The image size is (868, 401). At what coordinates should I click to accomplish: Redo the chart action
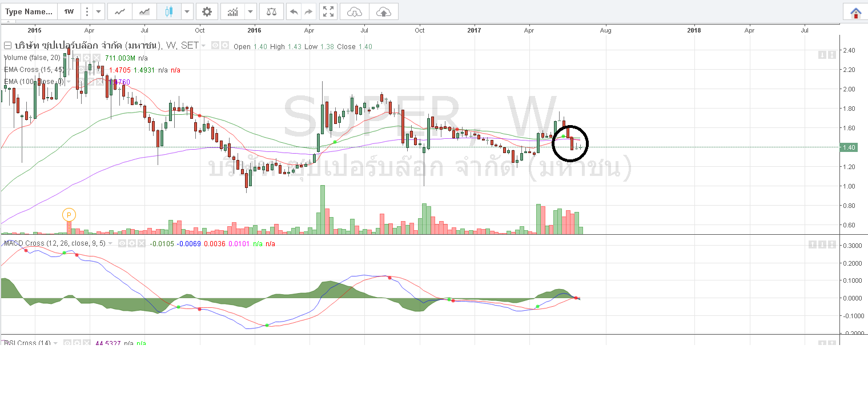coord(308,11)
